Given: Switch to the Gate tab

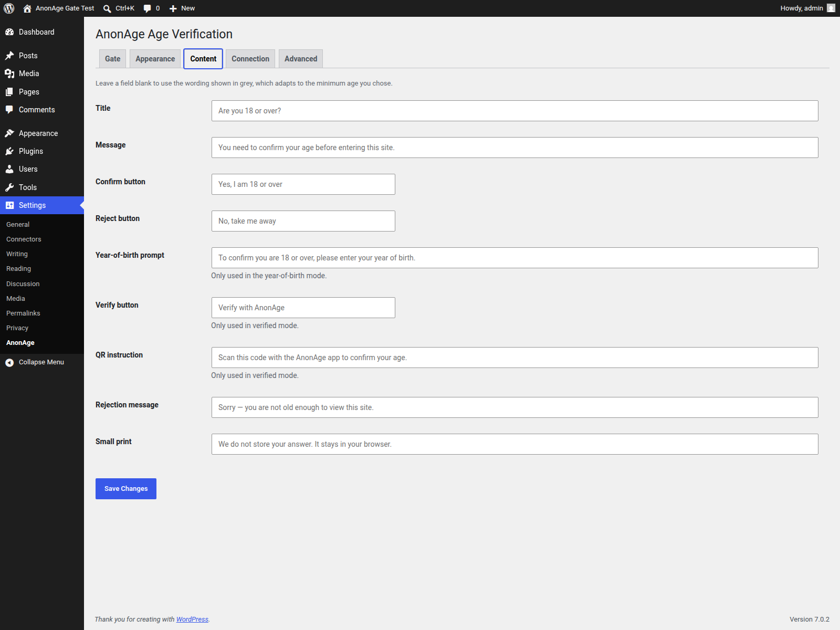Looking at the screenshot, I should [x=112, y=59].
